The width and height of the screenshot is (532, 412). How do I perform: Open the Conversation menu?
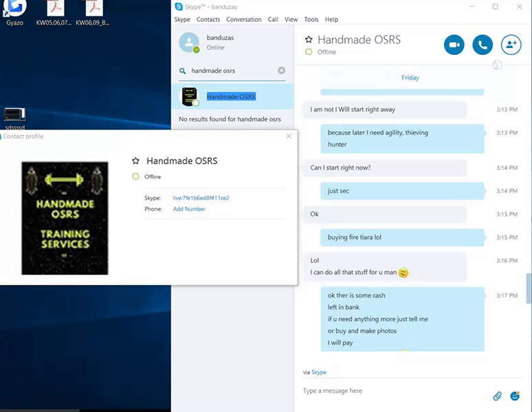(243, 20)
